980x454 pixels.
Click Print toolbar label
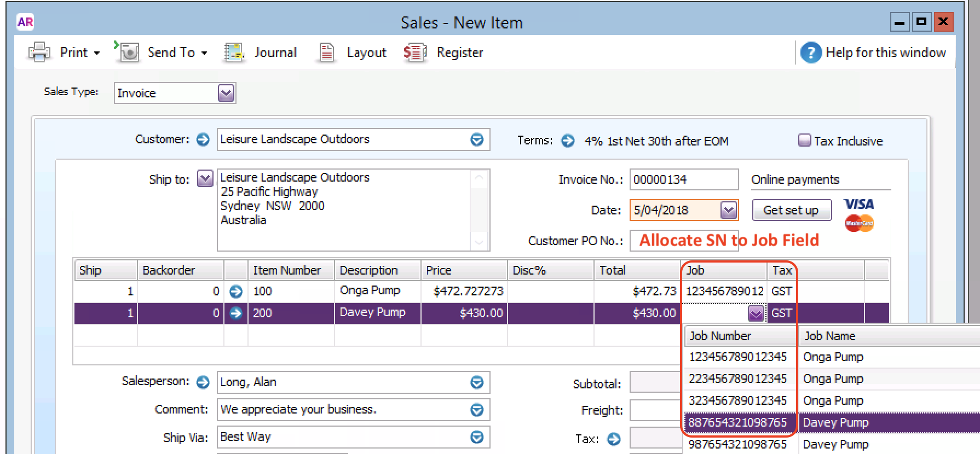coord(74,53)
